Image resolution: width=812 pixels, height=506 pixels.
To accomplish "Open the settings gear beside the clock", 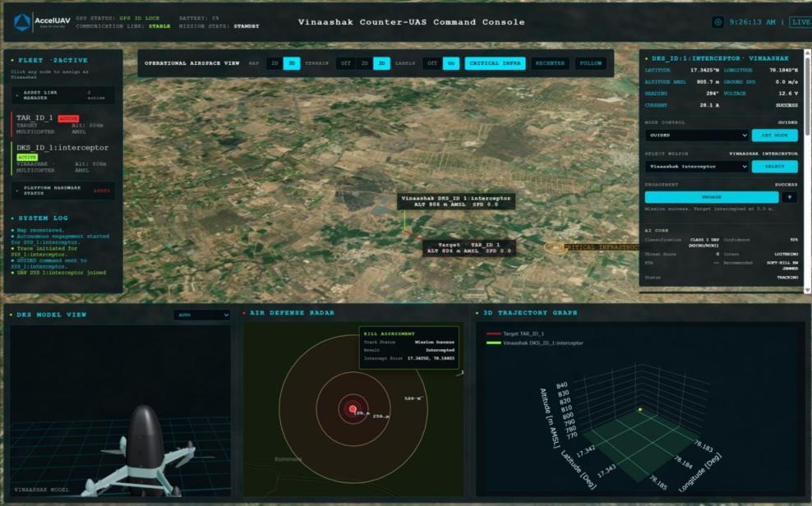I will point(717,22).
